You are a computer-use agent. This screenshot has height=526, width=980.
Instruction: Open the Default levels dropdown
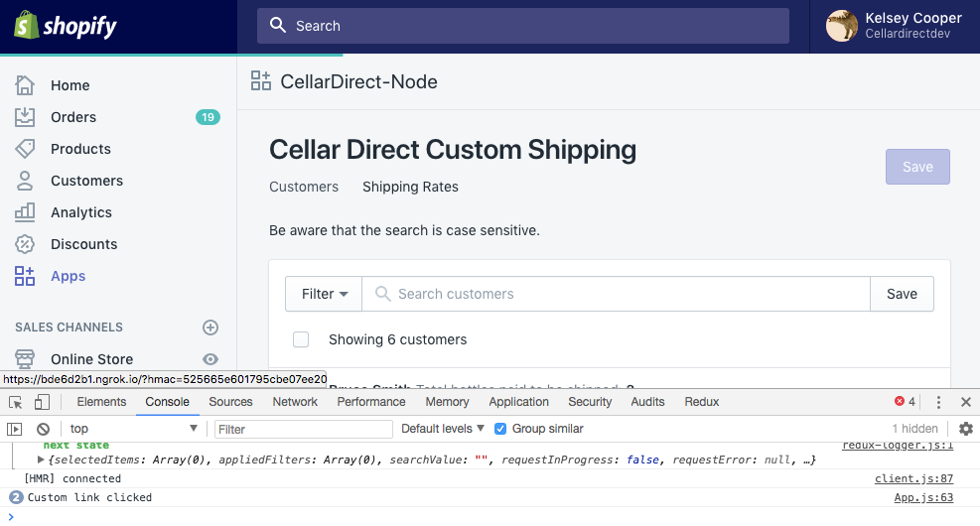tap(443, 429)
